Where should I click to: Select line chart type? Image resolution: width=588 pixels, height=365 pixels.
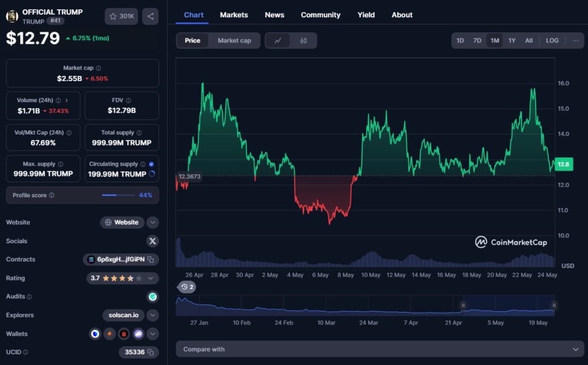(277, 41)
